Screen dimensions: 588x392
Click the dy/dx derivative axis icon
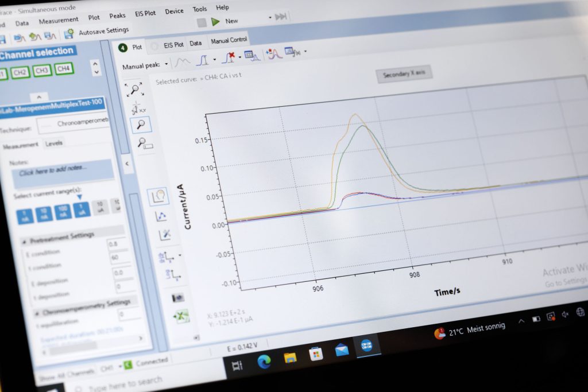click(167, 257)
